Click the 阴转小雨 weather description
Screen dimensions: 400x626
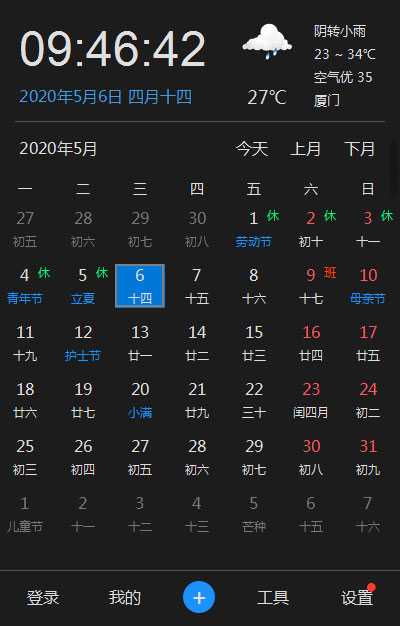pyautogui.click(x=340, y=31)
